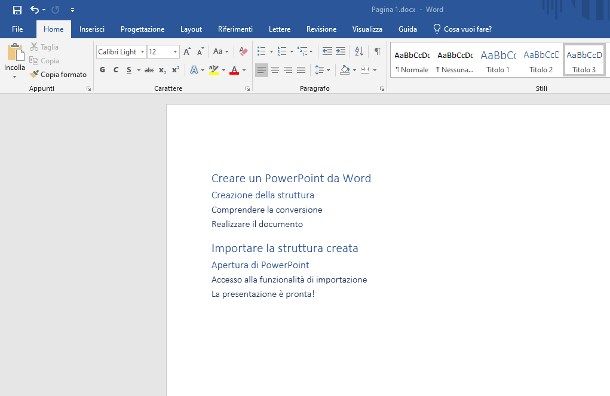
Task: Open the Visualizza tab
Action: click(x=367, y=29)
